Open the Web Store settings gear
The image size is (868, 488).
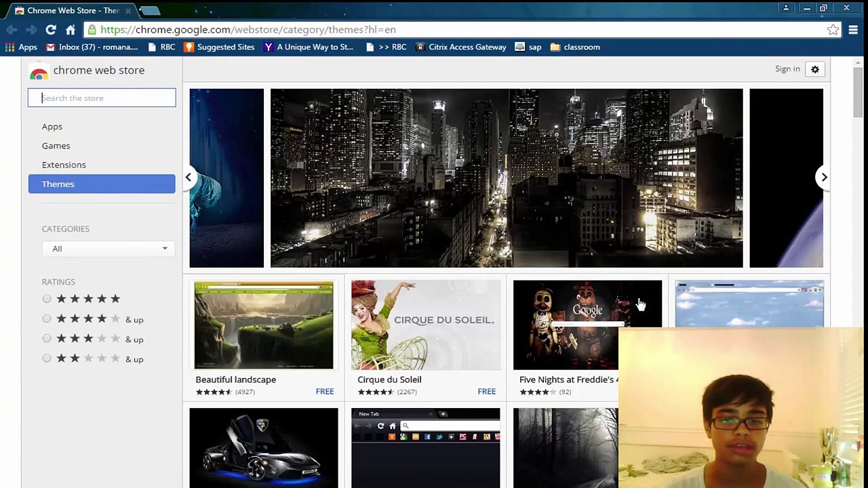[x=815, y=69]
